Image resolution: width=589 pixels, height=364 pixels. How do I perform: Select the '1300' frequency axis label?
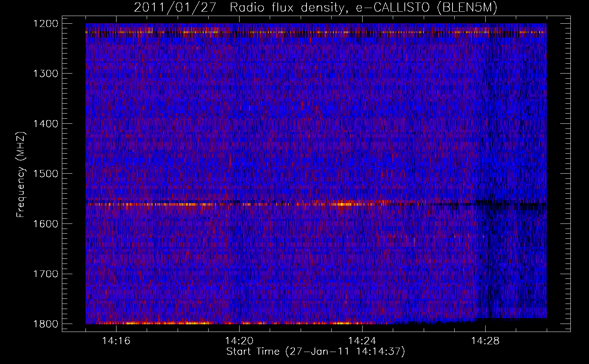click(46, 74)
